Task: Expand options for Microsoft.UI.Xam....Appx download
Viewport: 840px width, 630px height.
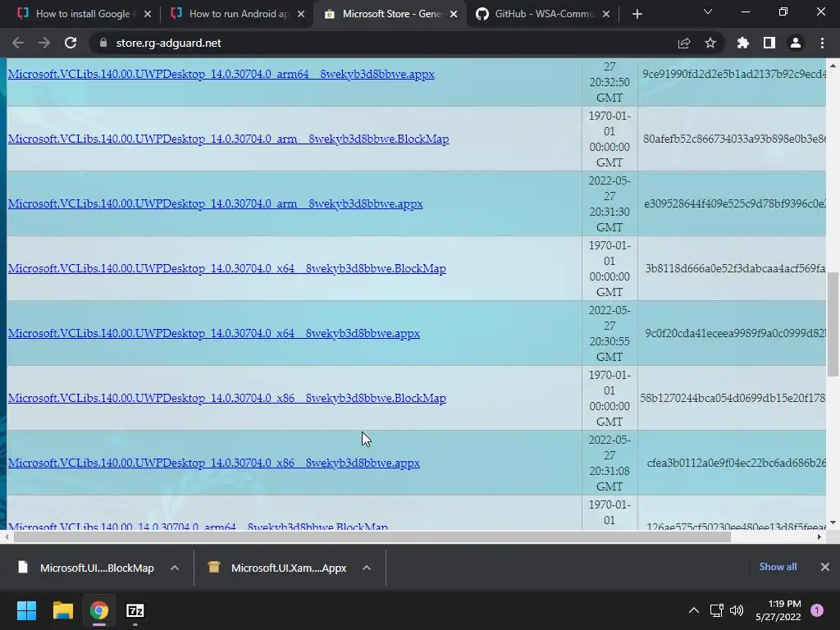Action: [x=367, y=568]
